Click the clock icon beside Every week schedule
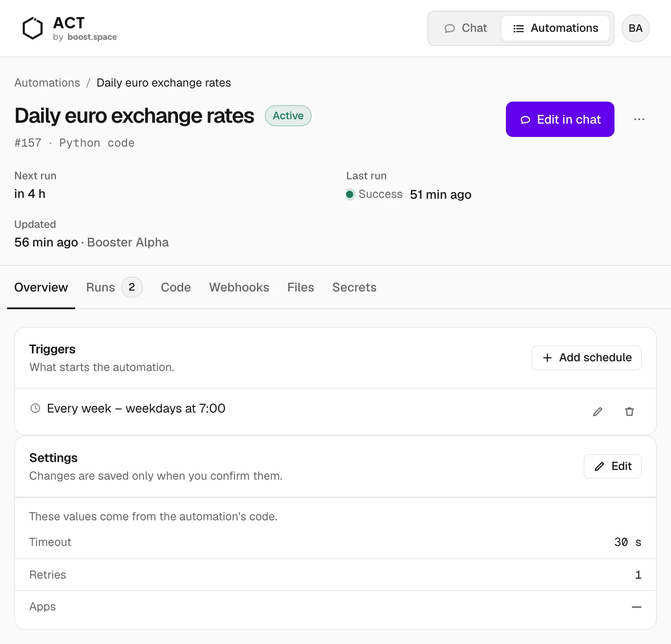Image resolution: width=671 pixels, height=644 pixels. click(x=35, y=408)
